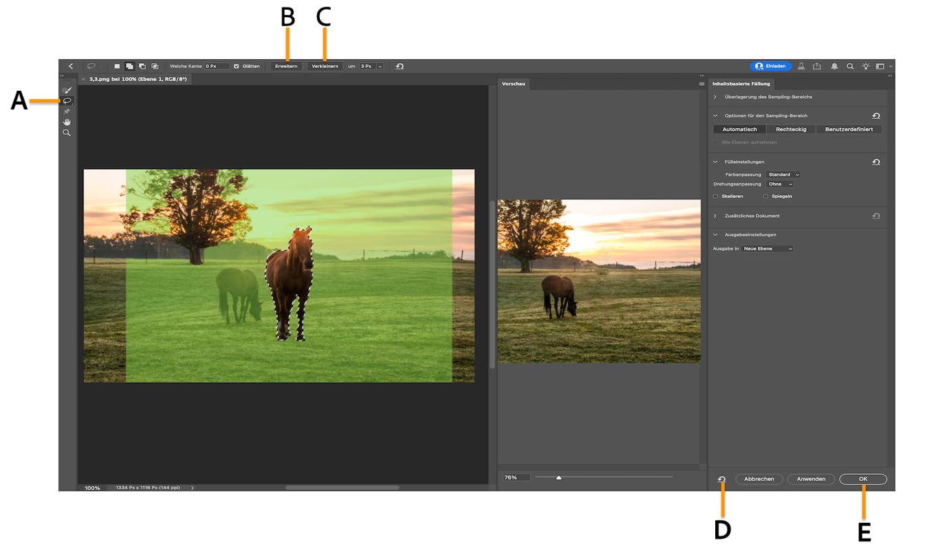This screenshot has height=560, width=949.
Task: Click the Weiche Kante input field
Action: click(x=217, y=66)
